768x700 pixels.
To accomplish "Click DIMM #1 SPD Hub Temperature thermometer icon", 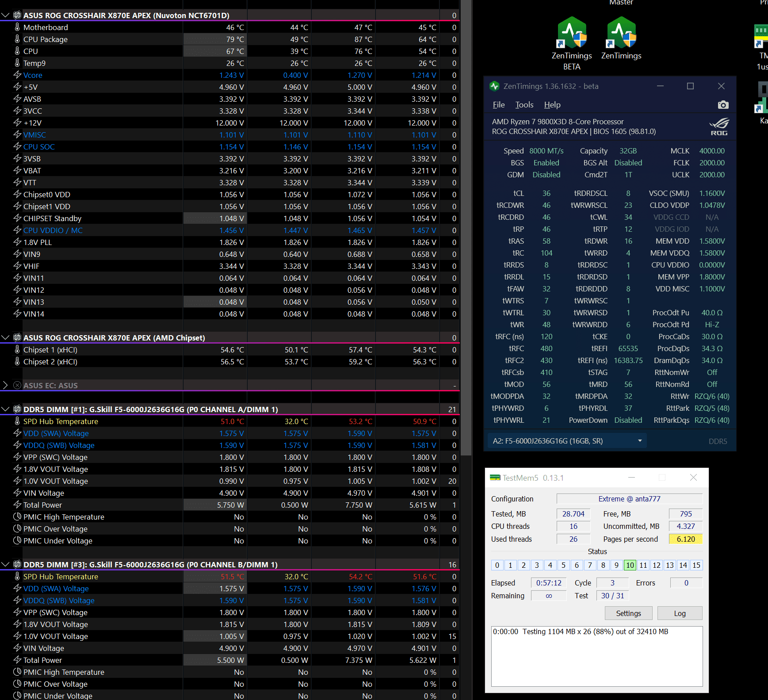I will [x=17, y=421].
